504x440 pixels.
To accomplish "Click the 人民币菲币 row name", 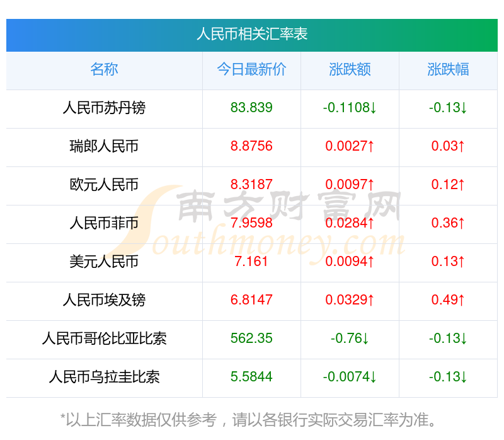I will point(104,223).
